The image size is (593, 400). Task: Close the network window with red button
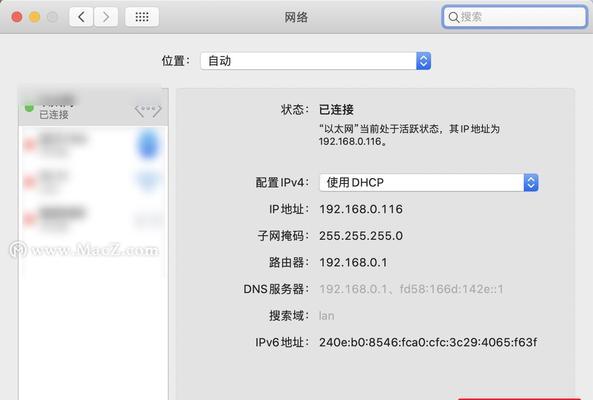coord(17,17)
